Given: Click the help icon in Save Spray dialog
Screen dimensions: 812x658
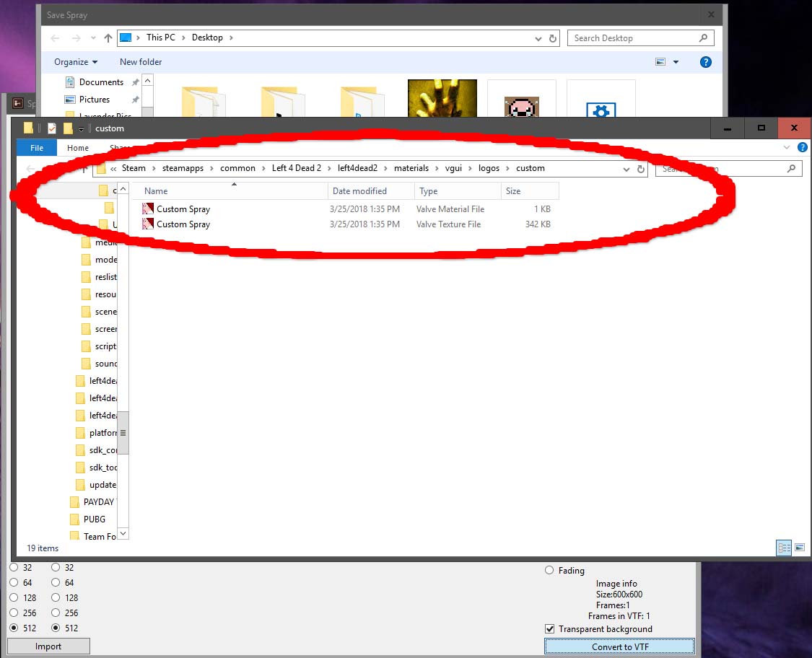Looking at the screenshot, I should click(707, 62).
